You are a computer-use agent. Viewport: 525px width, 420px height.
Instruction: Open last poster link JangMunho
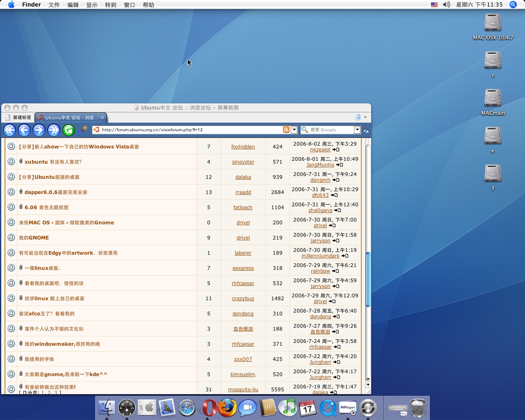point(320,165)
